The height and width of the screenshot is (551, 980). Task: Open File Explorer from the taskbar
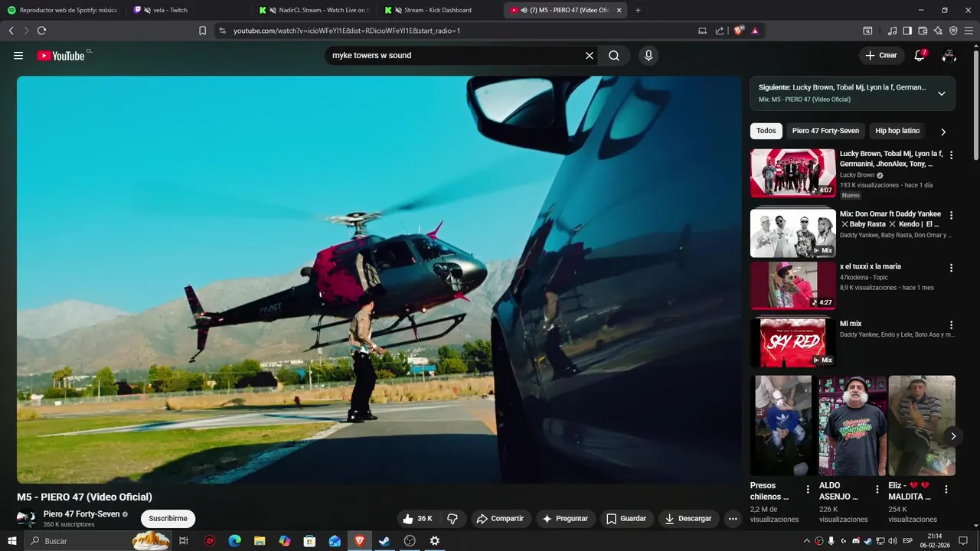(260, 541)
